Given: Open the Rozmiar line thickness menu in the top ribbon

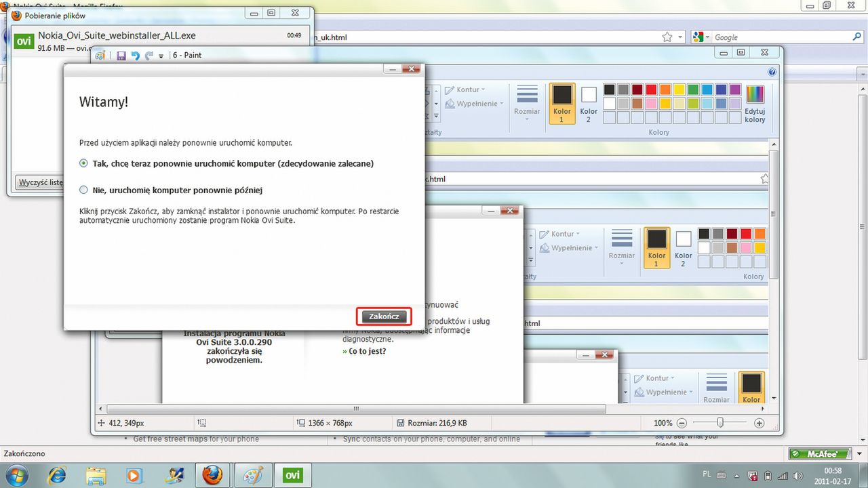Looking at the screenshot, I should (527, 103).
